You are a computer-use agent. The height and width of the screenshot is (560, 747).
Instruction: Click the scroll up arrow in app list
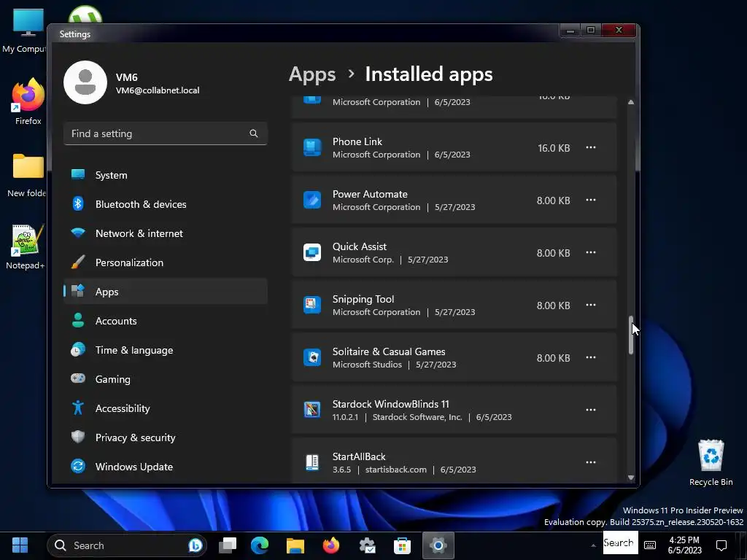point(631,102)
